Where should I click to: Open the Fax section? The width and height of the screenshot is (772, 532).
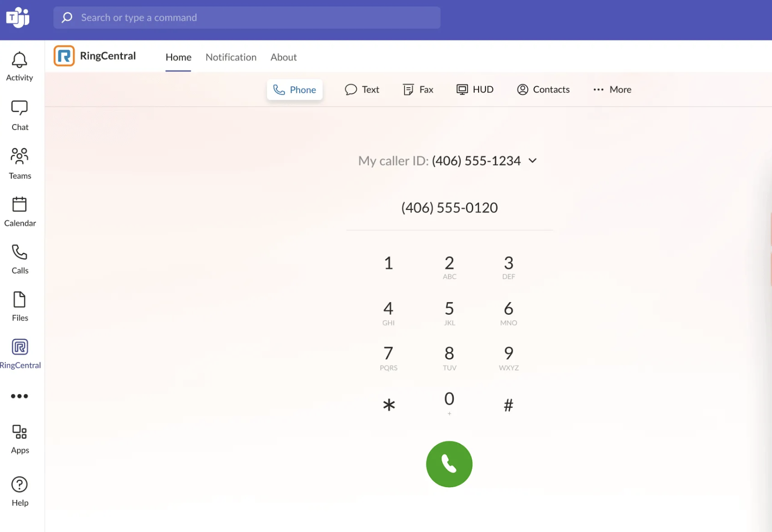pos(418,90)
